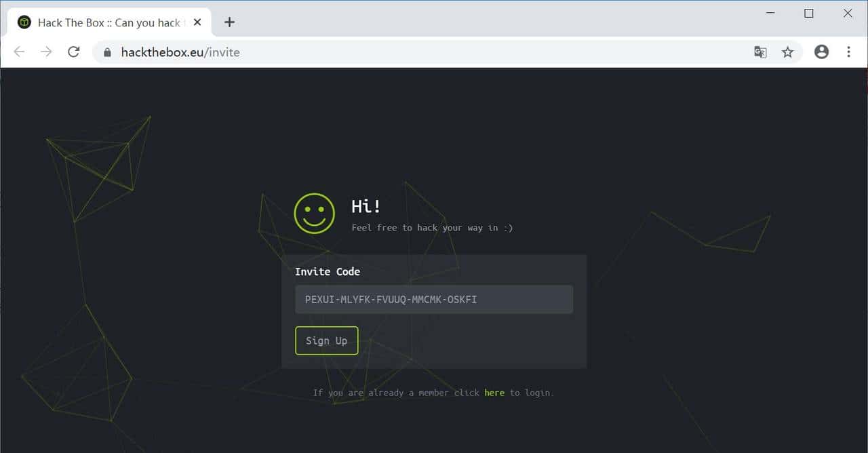868x453 pixels.
Task: Click the Invite Code label
Action: coord(328,271)
